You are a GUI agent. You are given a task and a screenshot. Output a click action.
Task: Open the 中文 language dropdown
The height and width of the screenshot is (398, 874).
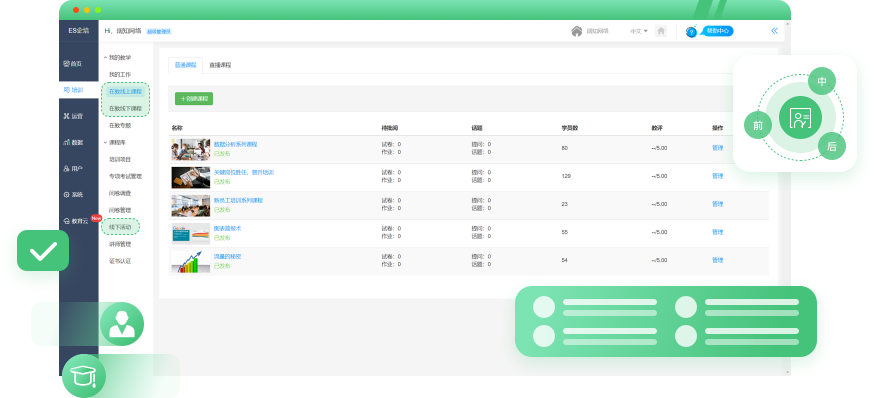pyautogui.click(x=639, y=31)
